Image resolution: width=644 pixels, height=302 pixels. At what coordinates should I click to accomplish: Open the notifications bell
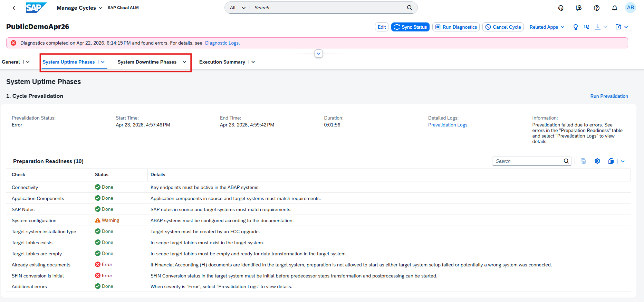[615, 8]
